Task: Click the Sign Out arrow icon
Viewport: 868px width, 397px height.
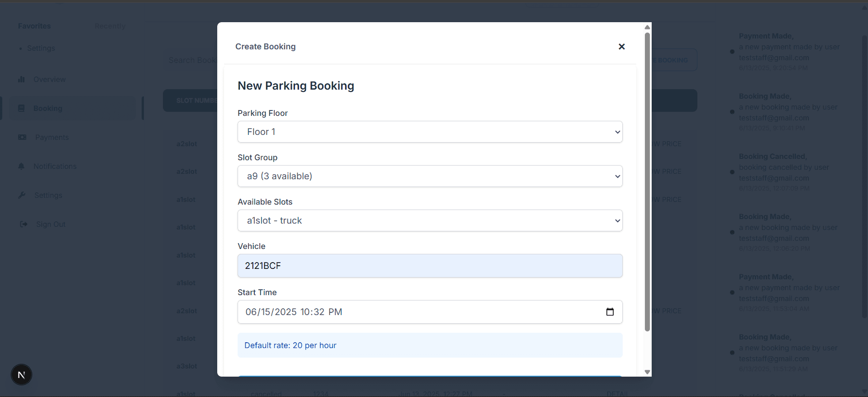Action: tap(24, 224)
